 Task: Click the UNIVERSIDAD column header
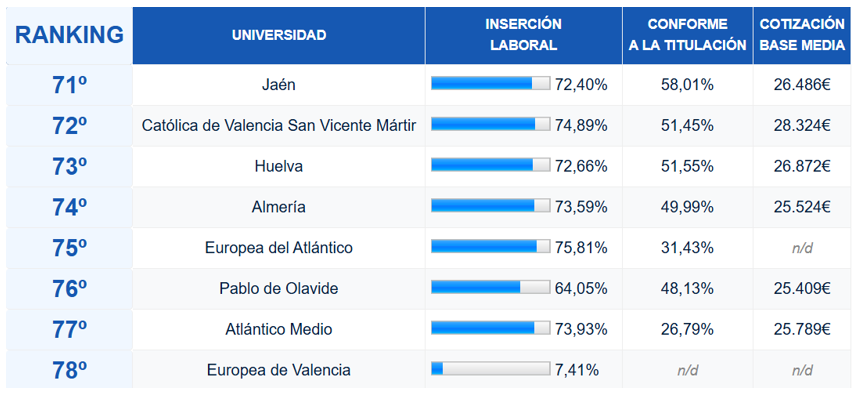click(x=279, y=35)
